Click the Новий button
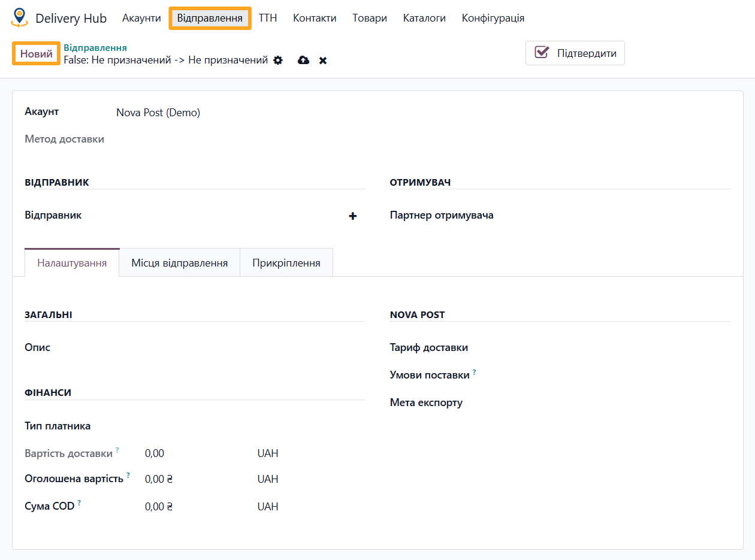755x560 pixels. (x=37, y=54)
